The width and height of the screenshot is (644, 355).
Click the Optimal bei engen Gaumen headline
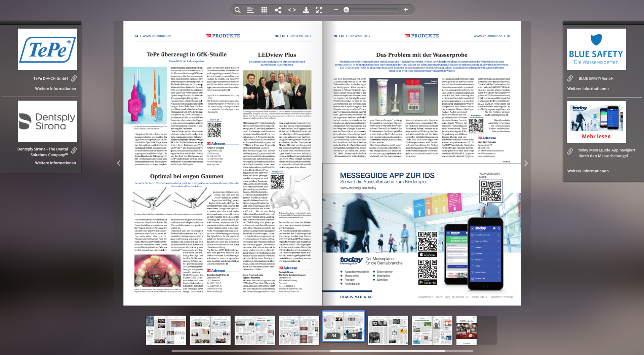coord(187,176)
